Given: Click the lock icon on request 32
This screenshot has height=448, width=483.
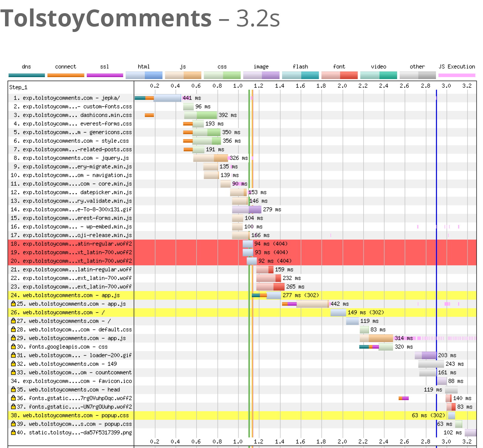Looking at the screenshot, I should tap(13, 364).
